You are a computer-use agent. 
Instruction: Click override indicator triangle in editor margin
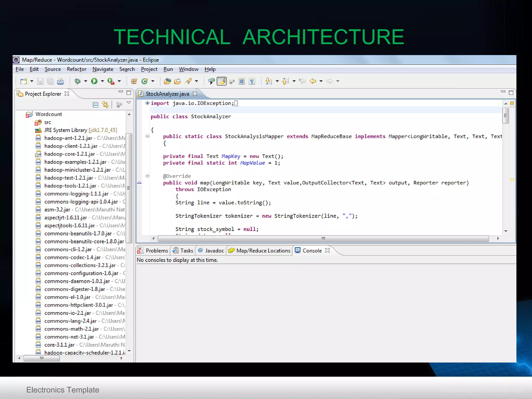139,183
